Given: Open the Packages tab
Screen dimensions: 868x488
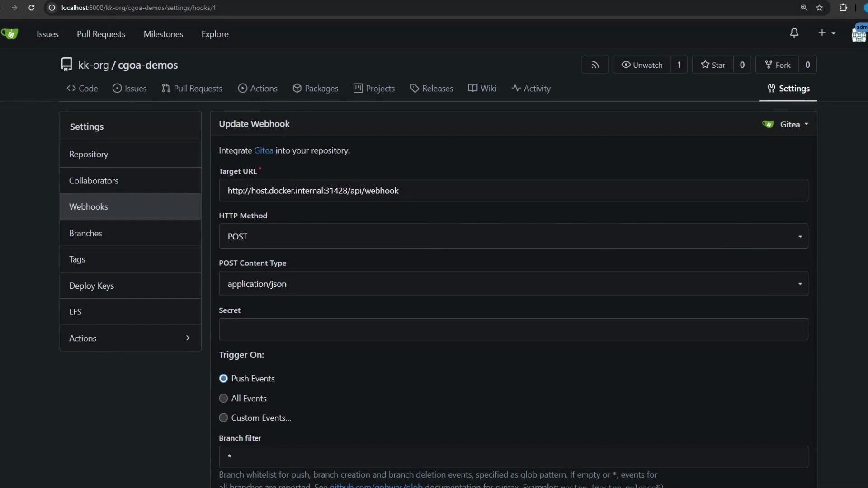Looking at the screenshot, I should click(x=315, y=89).
